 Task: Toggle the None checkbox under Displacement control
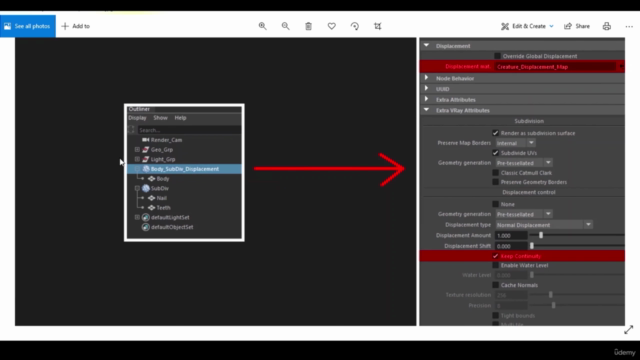pyautogui.click(x=496, y=204)
